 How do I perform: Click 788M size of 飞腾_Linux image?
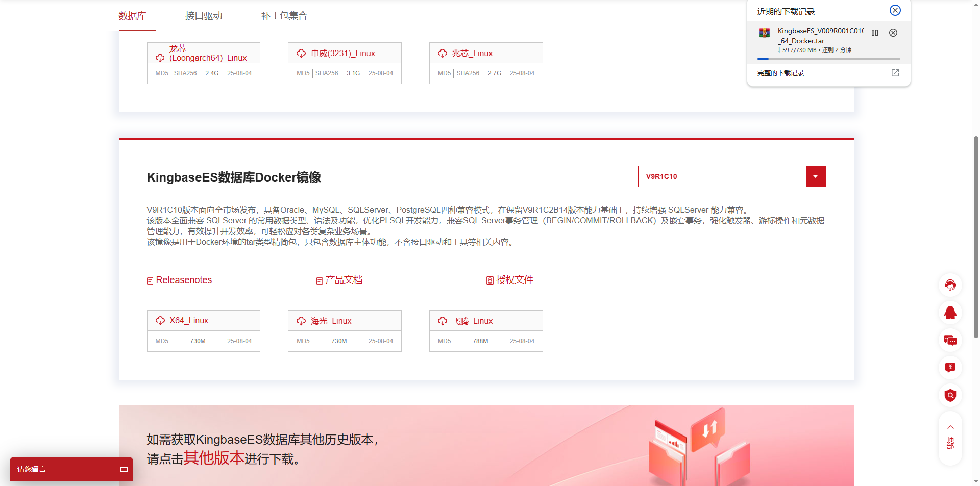pyautogui.click(x=480, y=341)
